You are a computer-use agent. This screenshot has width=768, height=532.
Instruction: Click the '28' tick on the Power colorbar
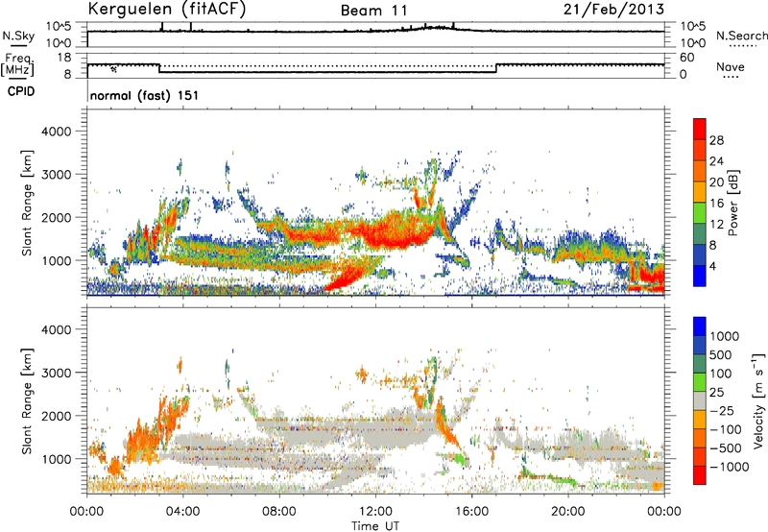(x=716, y=140)
